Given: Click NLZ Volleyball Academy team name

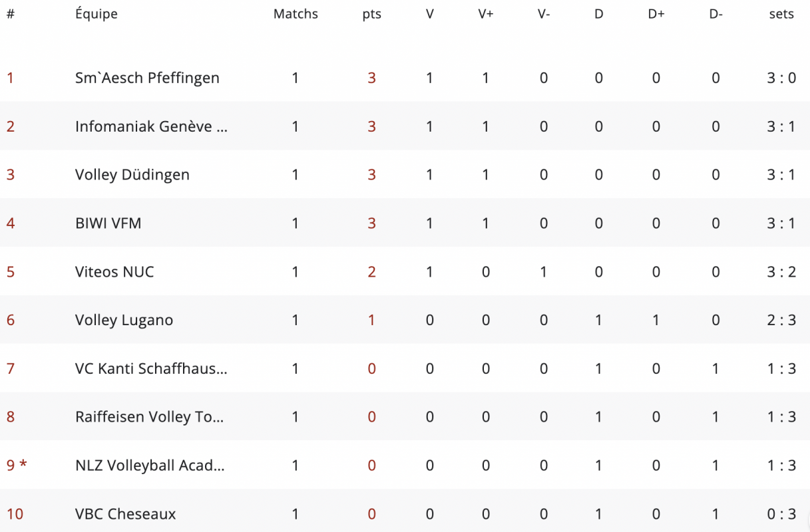Looking at the screenshot, I should [150, 465].
